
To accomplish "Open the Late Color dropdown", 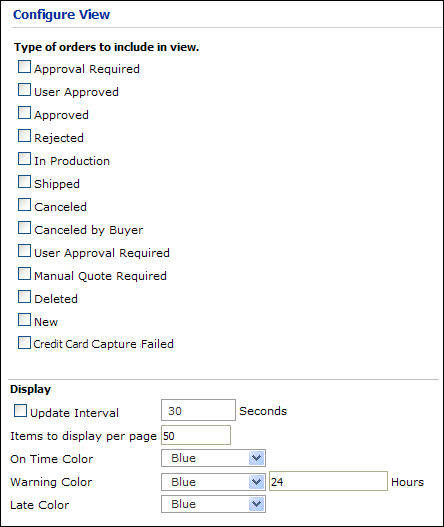I will point(213,504).
